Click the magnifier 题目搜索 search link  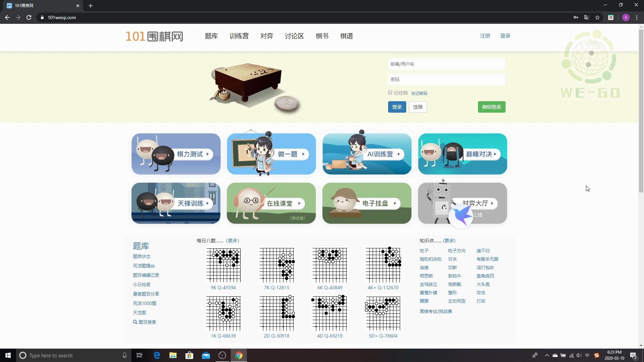pos(145,322)
